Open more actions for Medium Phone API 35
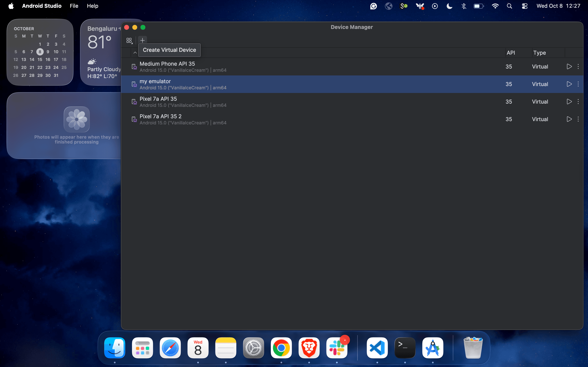This screenshot has height=367, width=588. [x=578, y=66]
